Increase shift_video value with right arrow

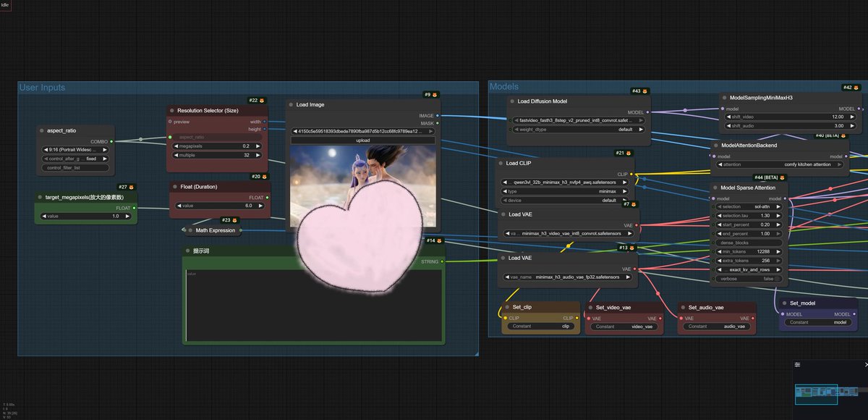852,117
